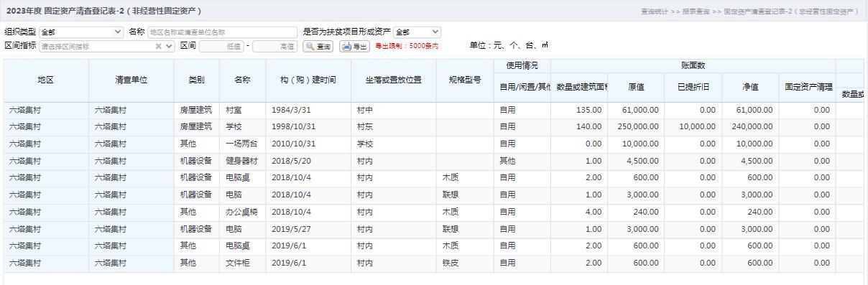Viewport: 868px width, 285px height.
Task: Sort by the 清查单位 column header
Action: 131,80
